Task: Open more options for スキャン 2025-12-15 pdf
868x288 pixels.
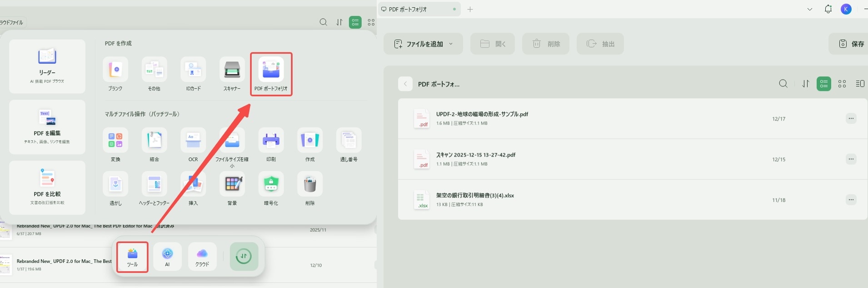Action: pyautogui.click(x=851, y=159)
